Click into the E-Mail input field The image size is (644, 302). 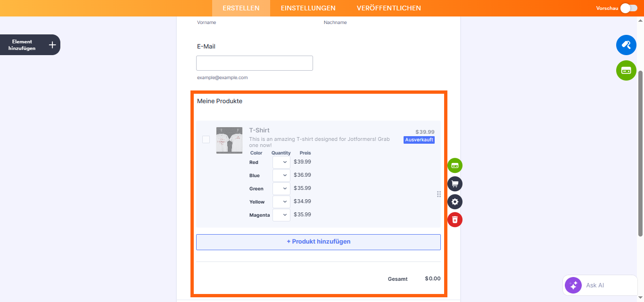(x=255, y=63)
